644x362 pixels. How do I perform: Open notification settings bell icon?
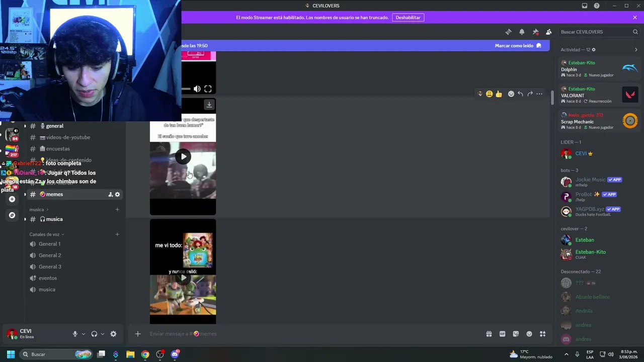pos(522,32)
